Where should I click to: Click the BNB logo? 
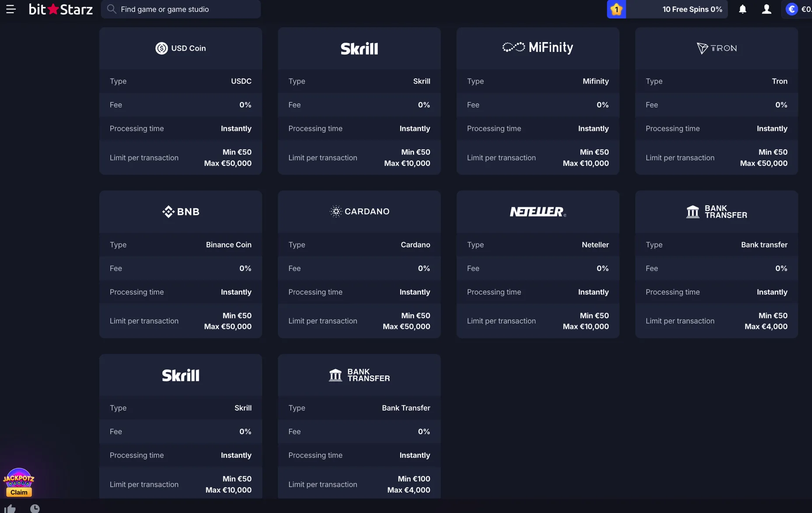point(180,212)
